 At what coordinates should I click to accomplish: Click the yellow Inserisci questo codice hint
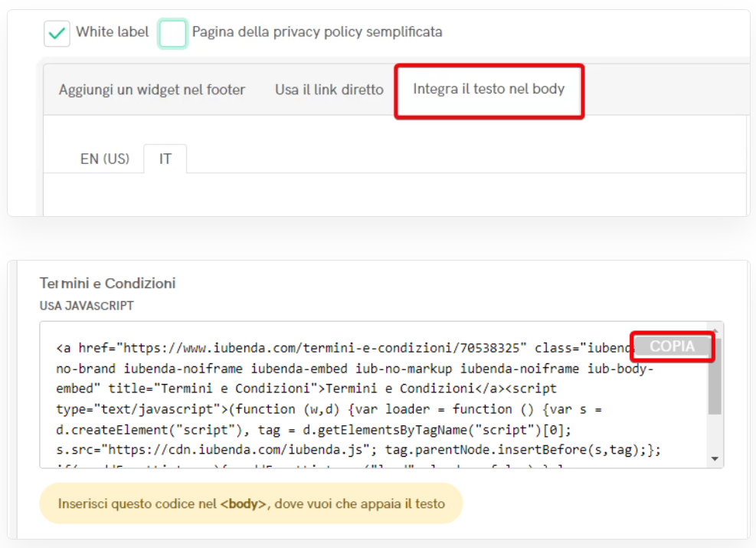(251, 504)
